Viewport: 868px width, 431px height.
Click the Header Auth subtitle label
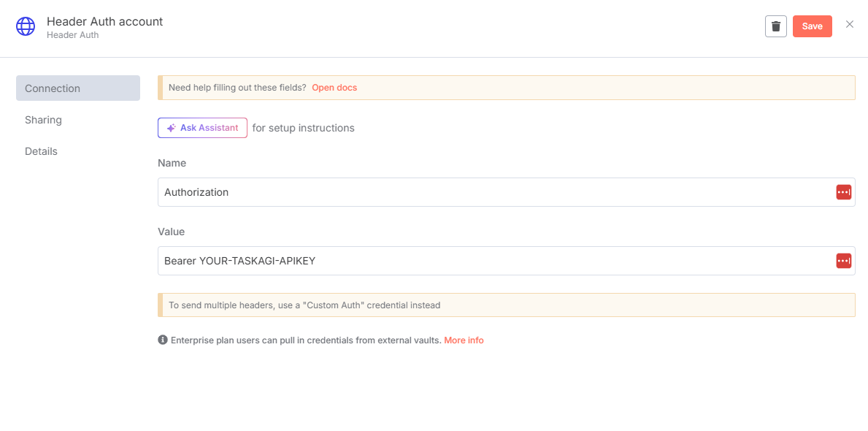[x=72, y=34]
